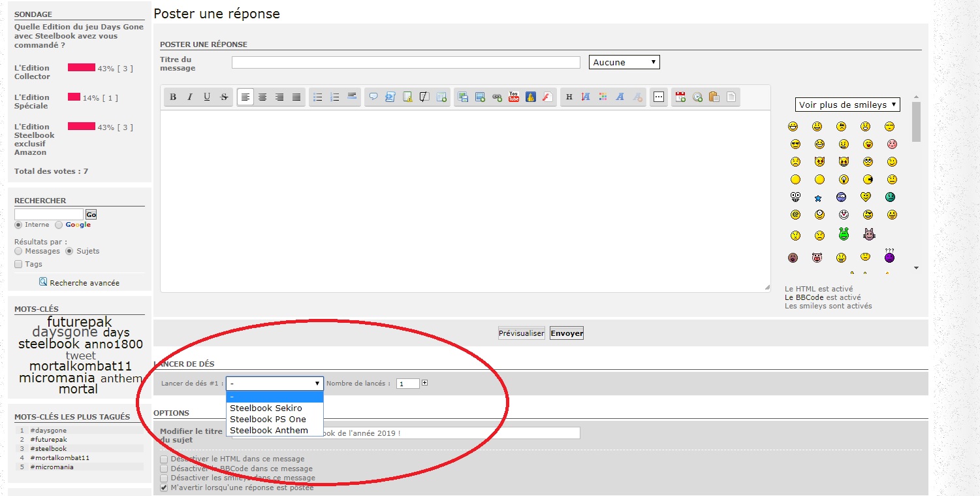Focus the sidebar search text field
The image size is (980, 496).
coord(49,214)
